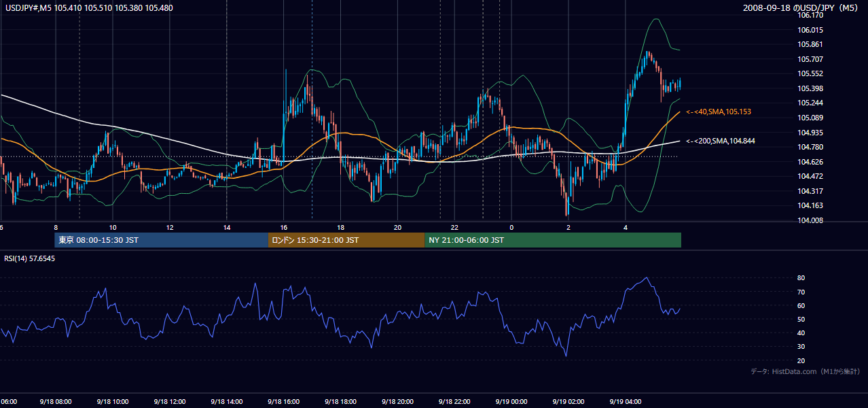Click price axis value 105.861
The height and width of the screenshot is (408, 868).
[810, 44]
